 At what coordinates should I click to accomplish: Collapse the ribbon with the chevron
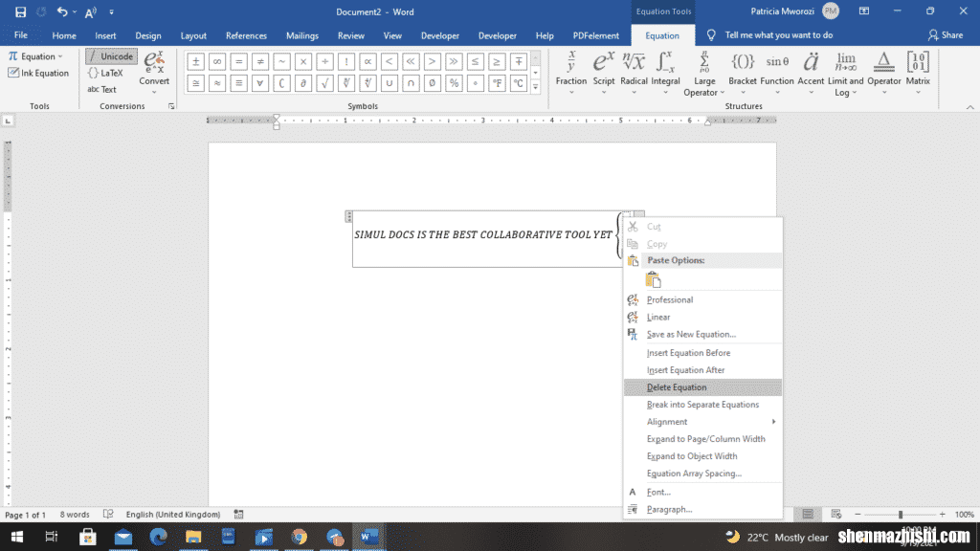(x=969, y=107)
